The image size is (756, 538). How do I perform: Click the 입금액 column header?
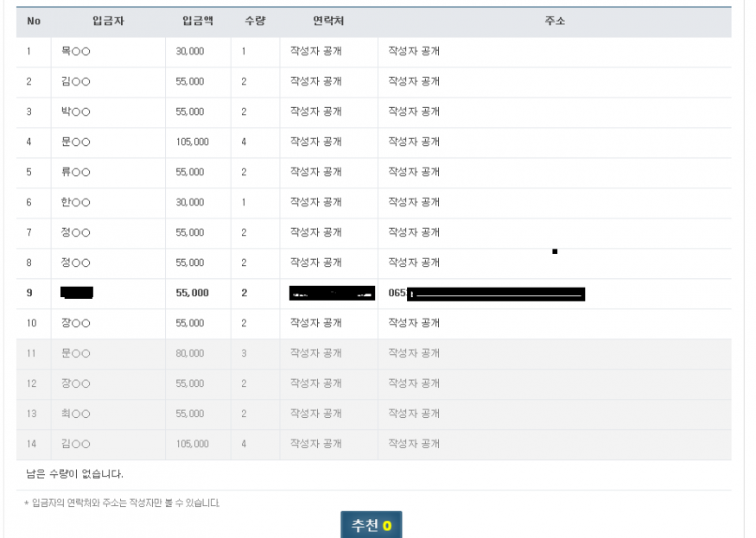pos(198,21)
